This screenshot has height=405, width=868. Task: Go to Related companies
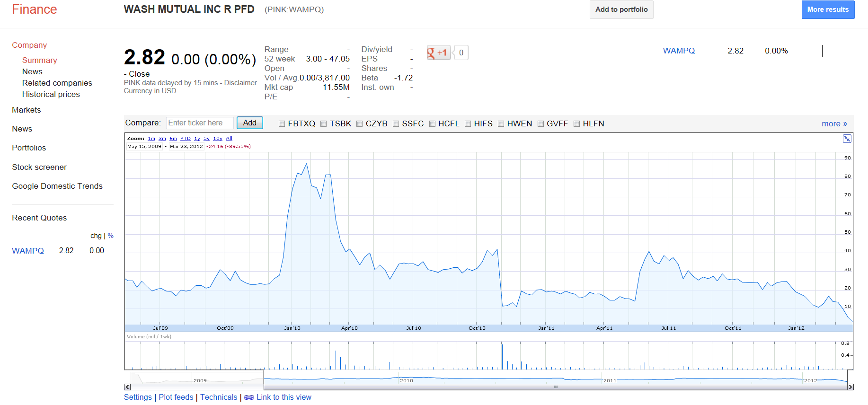[57, 83]
